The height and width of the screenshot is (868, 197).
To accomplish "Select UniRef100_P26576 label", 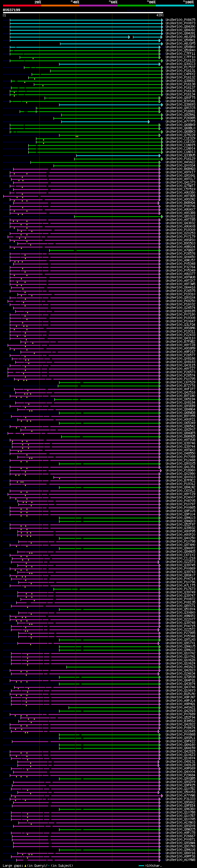I will click(180, 254).
